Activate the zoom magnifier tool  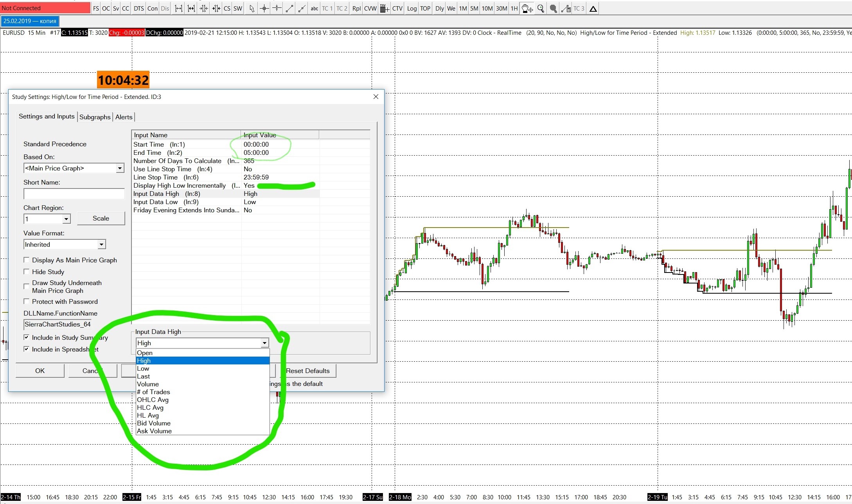pos(541,9)
